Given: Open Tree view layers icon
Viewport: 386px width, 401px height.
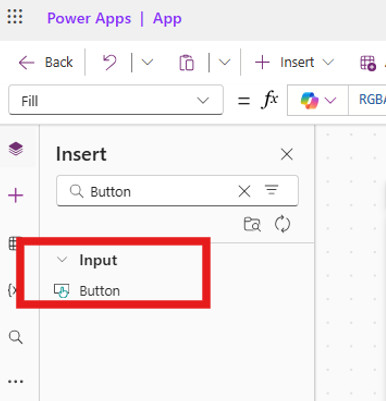Looking at the screenshot, I should pos(16,149).
